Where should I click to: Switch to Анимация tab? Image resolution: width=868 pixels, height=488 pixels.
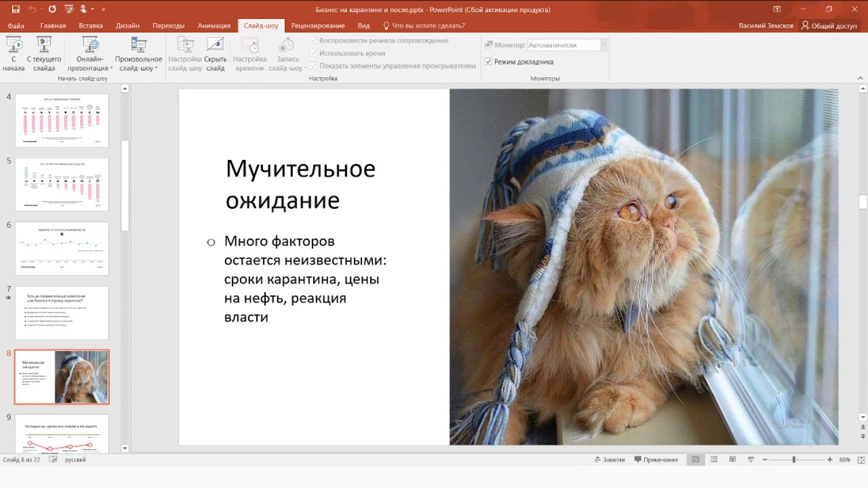[x=214, y=26]
